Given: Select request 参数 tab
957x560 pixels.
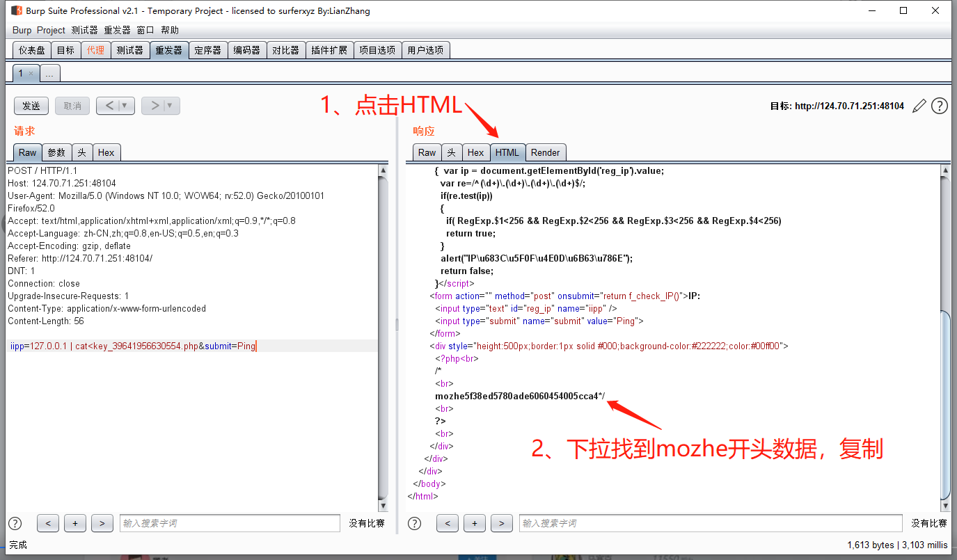Looking at the screenshot, I should pyautogui.click(x=56, y=152).
